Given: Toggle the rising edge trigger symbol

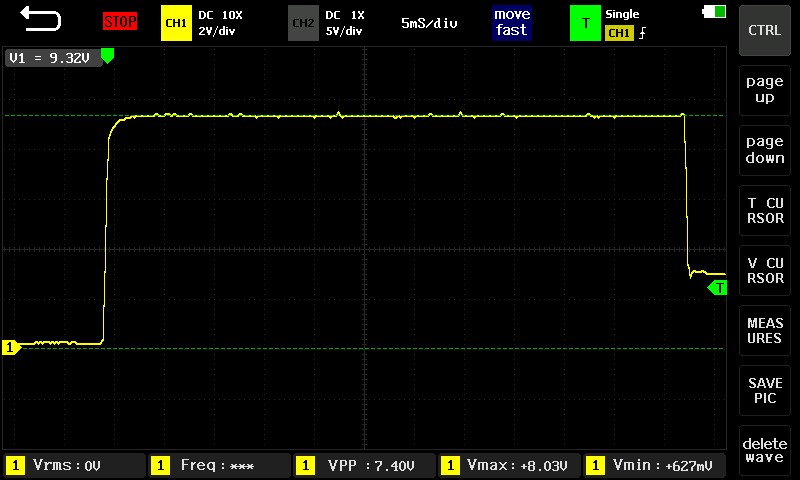Looking at the screenshot, I should [642, 33].
